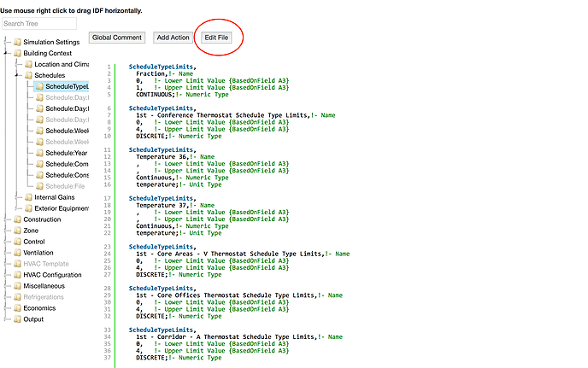Click the Location and Climate folder icon
The width and height of the screenshot is (588, 368).
[x=28, y=64]
